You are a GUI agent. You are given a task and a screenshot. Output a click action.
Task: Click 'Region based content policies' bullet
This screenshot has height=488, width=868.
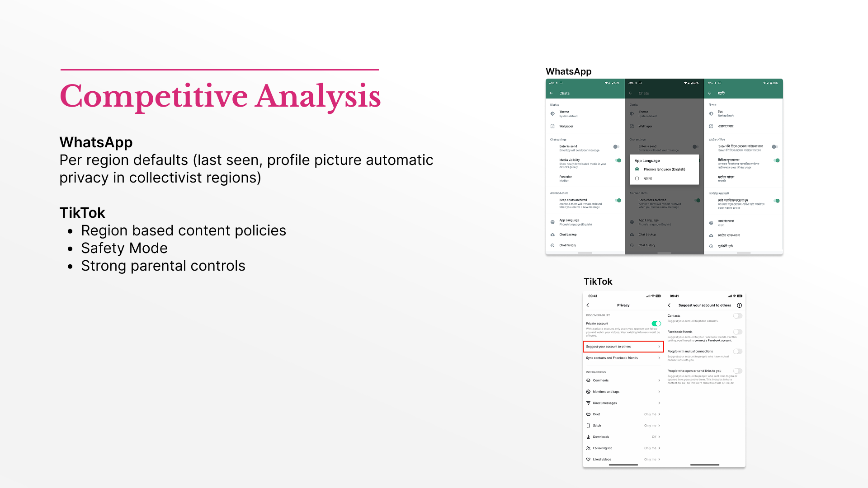click(184, 230)
